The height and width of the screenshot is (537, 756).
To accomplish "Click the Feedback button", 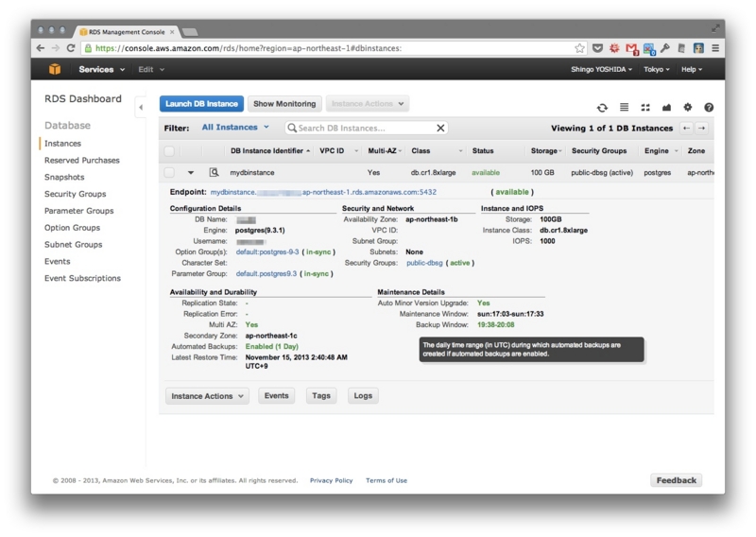I will (x=676, y=480).
